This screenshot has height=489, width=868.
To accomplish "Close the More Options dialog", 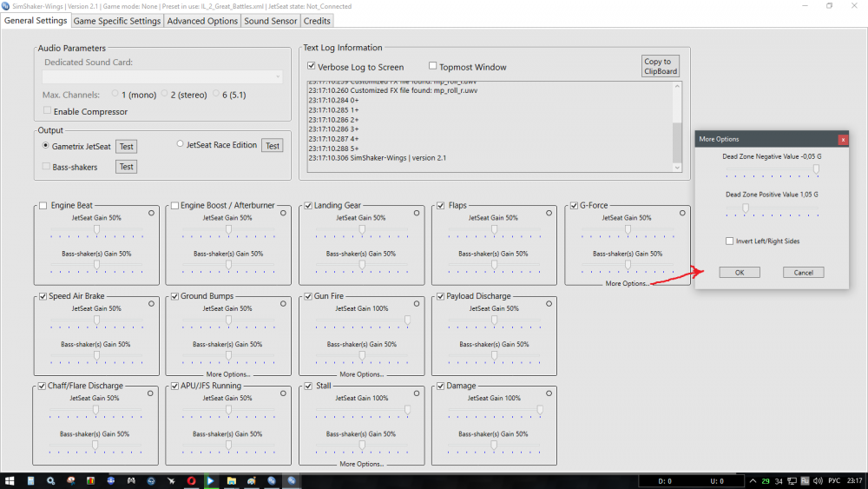I will click(x=843, y=140).
